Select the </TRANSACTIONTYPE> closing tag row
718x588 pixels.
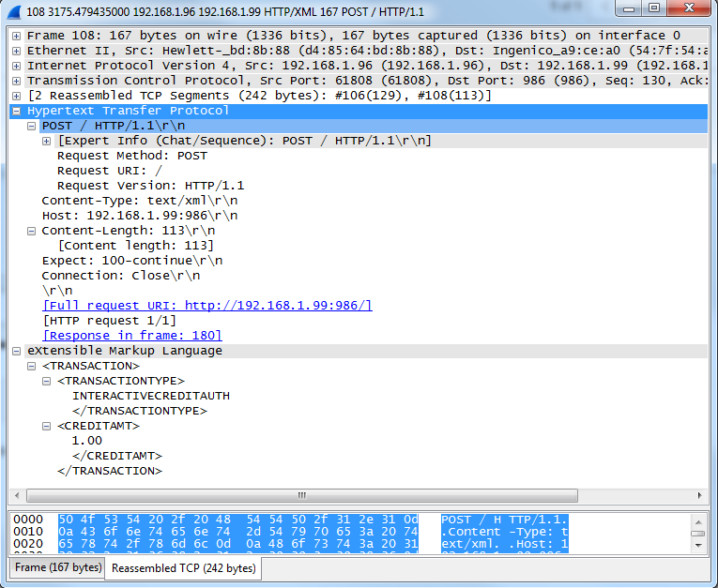coord(140,412)
